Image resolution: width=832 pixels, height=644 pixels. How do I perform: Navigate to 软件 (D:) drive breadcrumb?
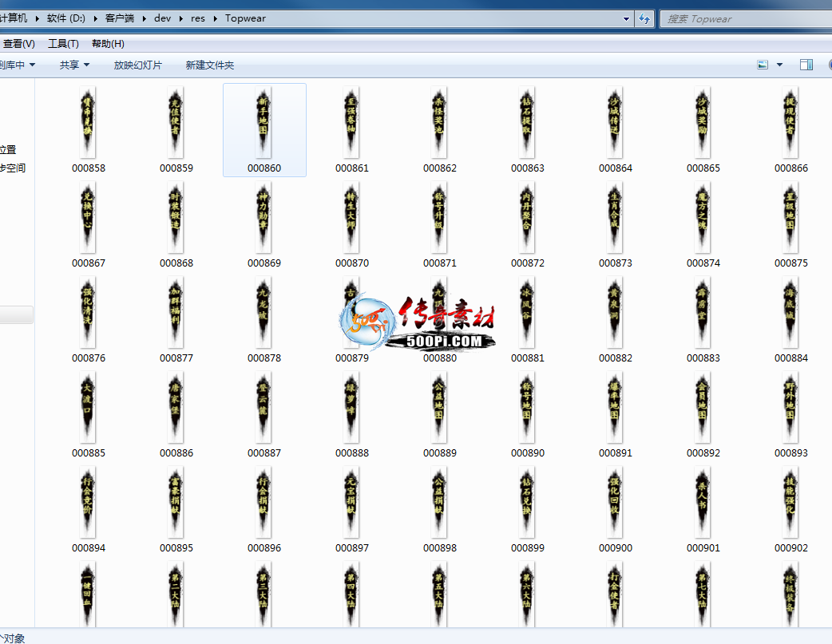click(x=65, y=18)
